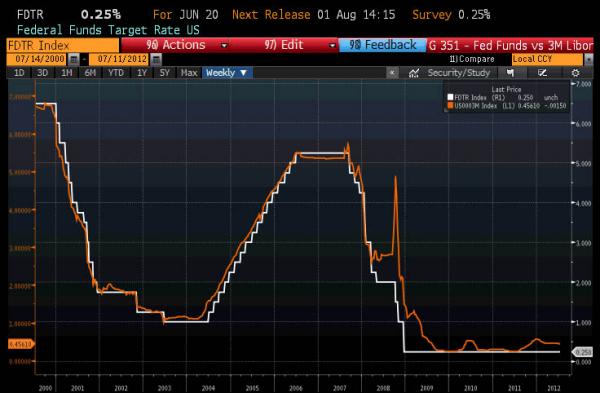Click the G 351 Fed Funds vs 3M Libor title
The width and height of the screenshot is (600, 393).
pyautogui.click(x=510, y=46)
